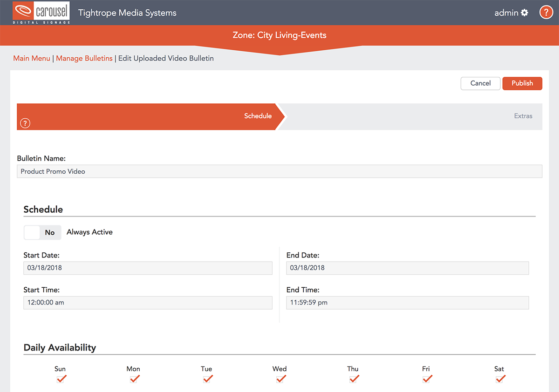The height and width of the screenshot is (392, 559).
Task: Open the Manage Bulletins link
Action: (x=84, y=58)
